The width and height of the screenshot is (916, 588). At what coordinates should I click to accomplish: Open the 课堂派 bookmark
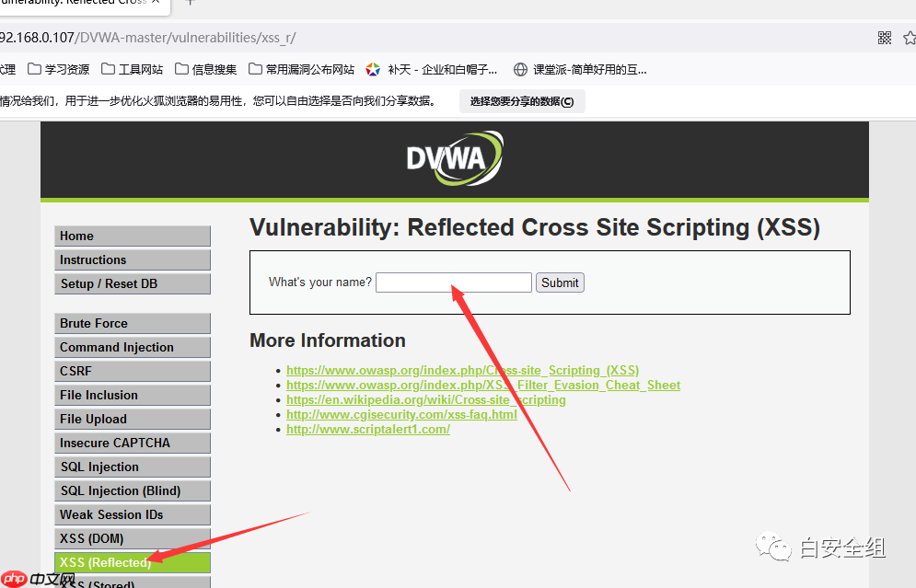tap(580, 70)
